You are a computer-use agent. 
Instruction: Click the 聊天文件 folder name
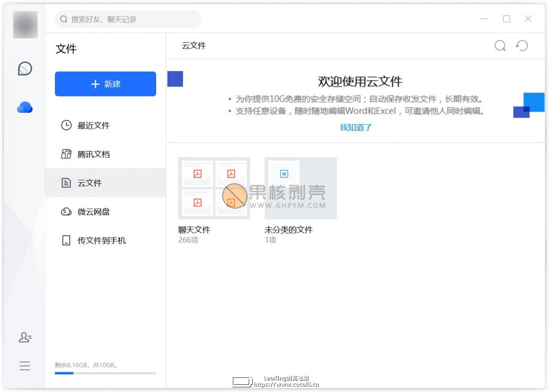[194, 230]
